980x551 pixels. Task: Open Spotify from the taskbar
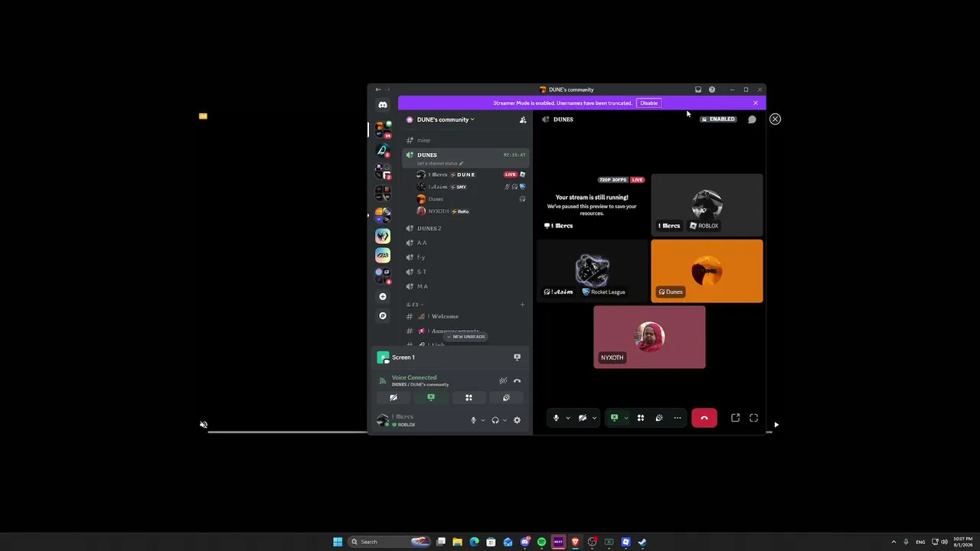[x=541, y=542]
